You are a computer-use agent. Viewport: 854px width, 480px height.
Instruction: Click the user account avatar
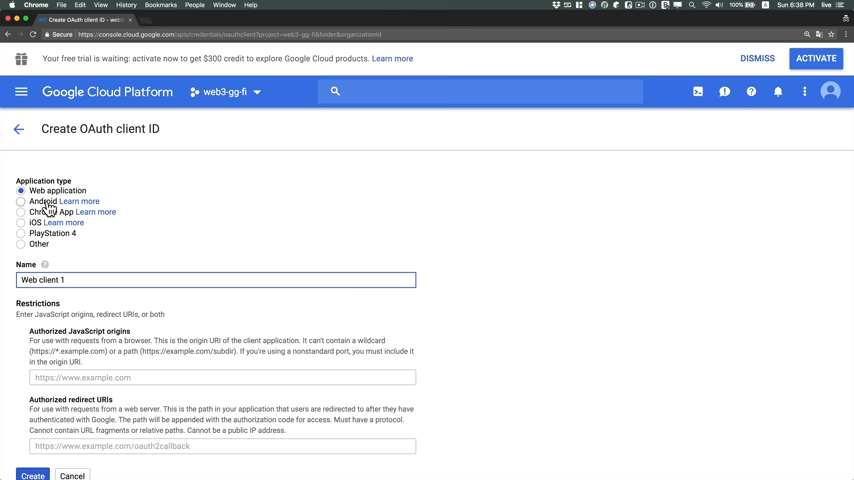(830, 92)
